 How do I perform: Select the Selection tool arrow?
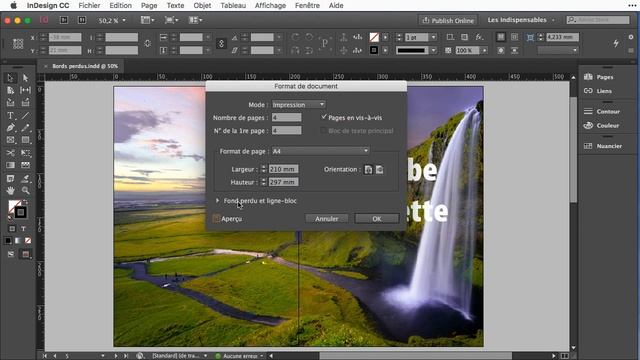pos(10,78)
